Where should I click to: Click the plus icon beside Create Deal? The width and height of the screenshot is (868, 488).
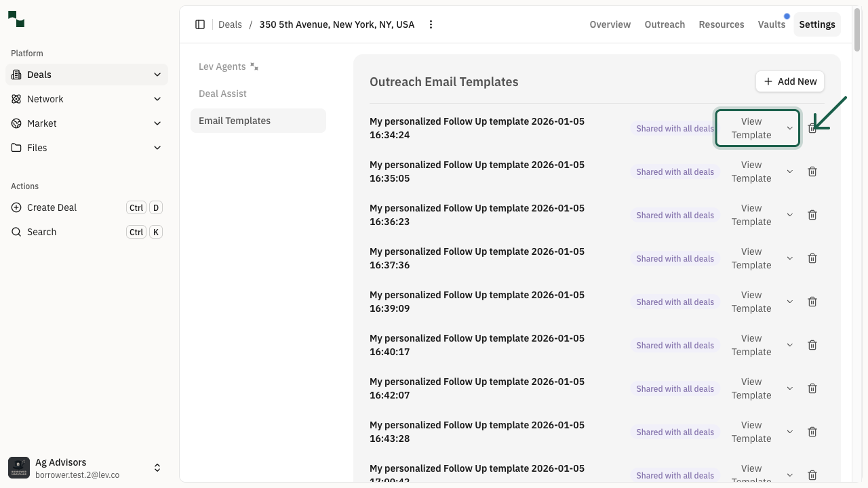[16, 207]
